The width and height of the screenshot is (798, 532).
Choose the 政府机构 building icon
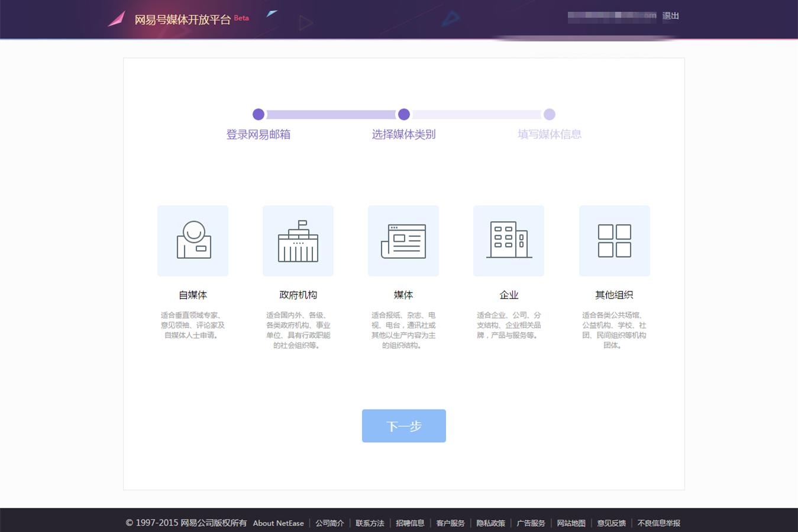[x=298, y=241]
